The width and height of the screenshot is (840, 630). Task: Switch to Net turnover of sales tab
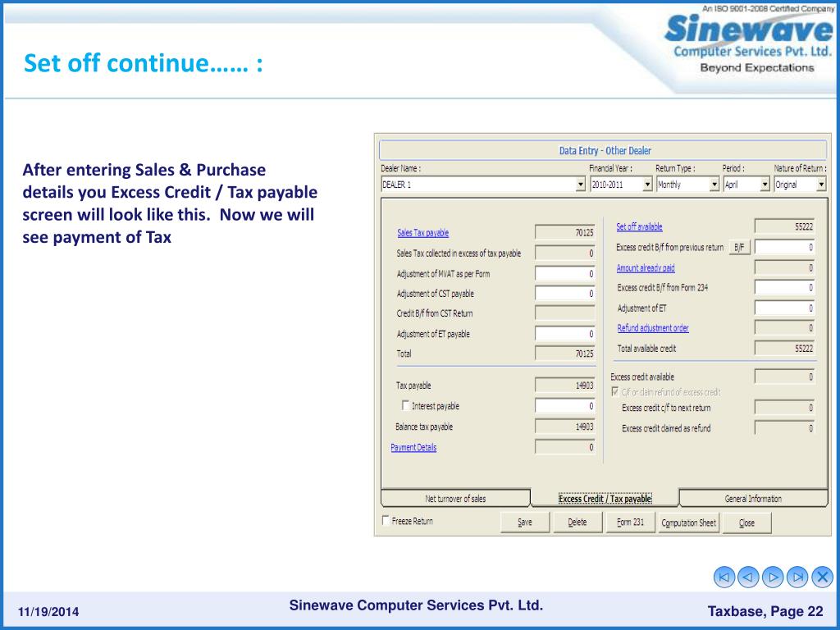pyautogui.click(x=455, y=498)
